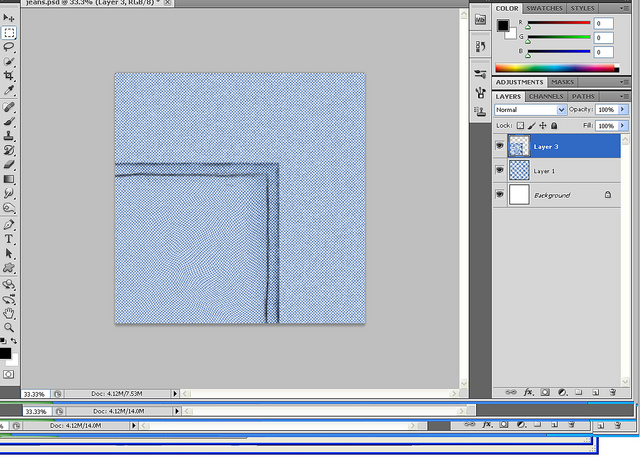The image size is (640, 464).
Task: Select the Move tool
Action: pyautogui.click(x=9, y=18)
